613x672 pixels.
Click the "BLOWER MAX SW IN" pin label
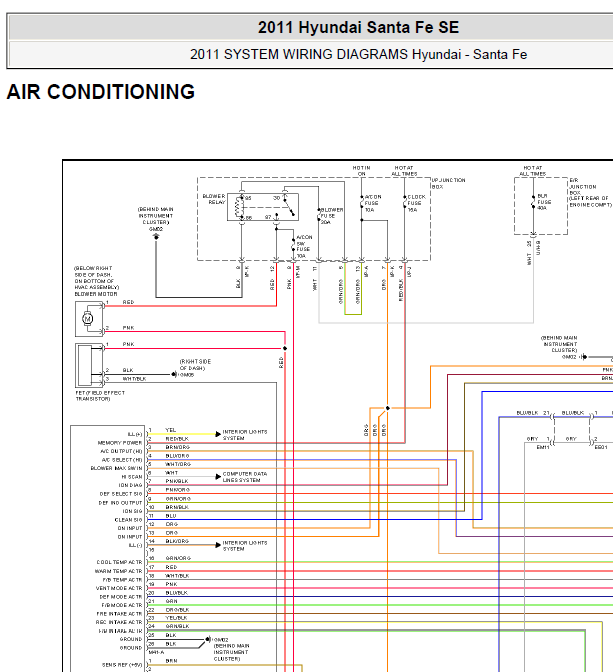pyautogui.click(x=116, y=468)
